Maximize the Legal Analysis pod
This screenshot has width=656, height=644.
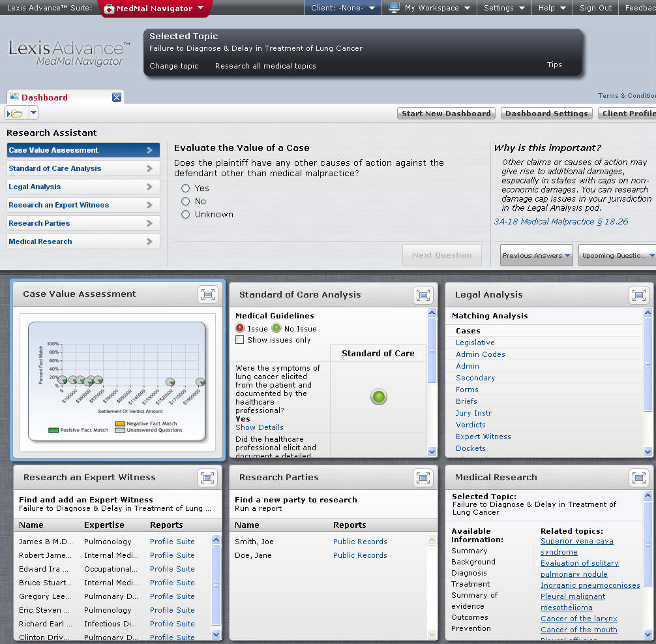click(639, 295)
